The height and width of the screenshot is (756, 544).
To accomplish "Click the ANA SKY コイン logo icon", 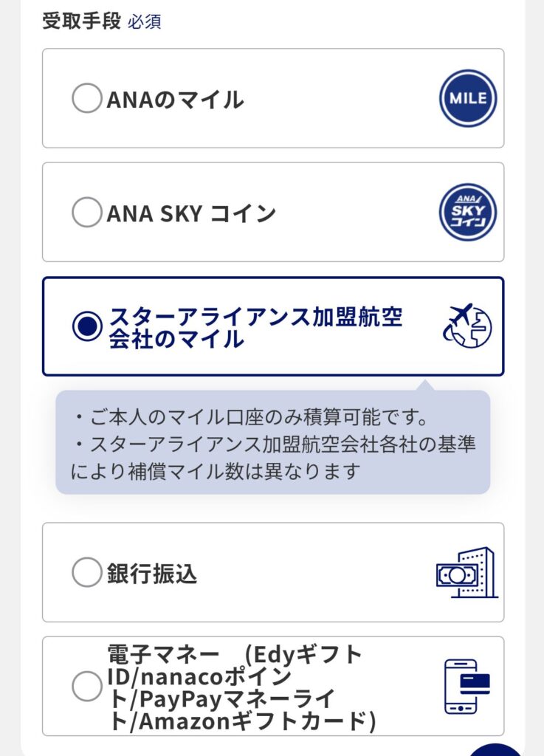I will tap(467, 213).
